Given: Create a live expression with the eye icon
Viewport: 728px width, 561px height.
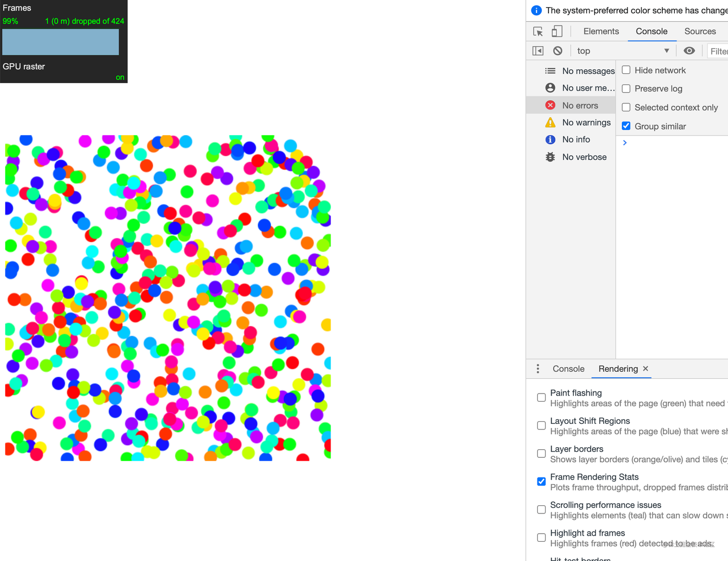Looking at the screenshot, I should click(x=689, y=51).
